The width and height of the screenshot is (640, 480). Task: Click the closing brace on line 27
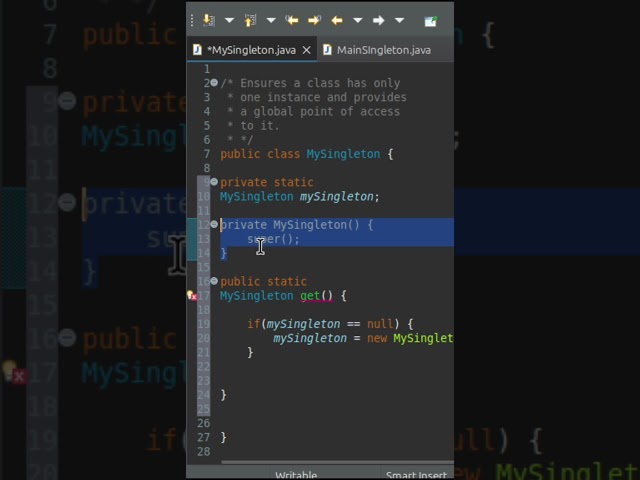point(223,437)
